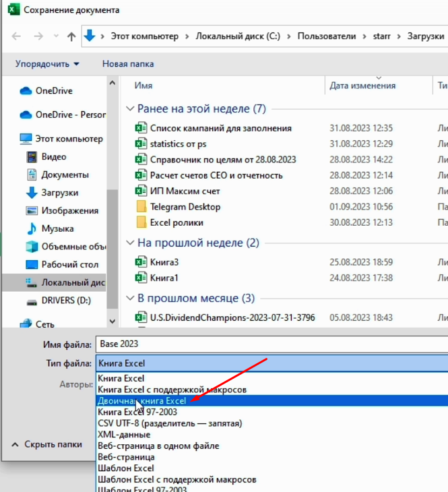
Task: Click the 'Тип файла' combo box
Action: [x=271, y=363]
